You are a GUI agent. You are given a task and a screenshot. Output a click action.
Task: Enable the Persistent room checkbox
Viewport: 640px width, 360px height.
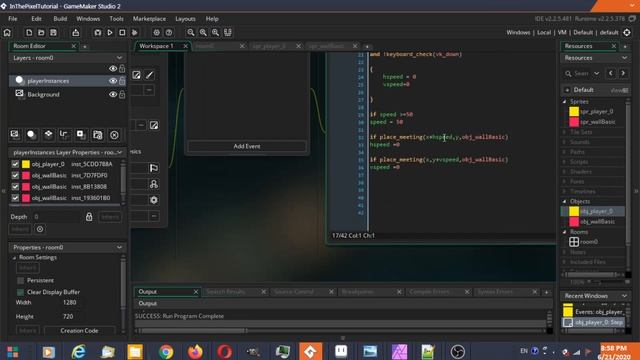click(20, 280)
